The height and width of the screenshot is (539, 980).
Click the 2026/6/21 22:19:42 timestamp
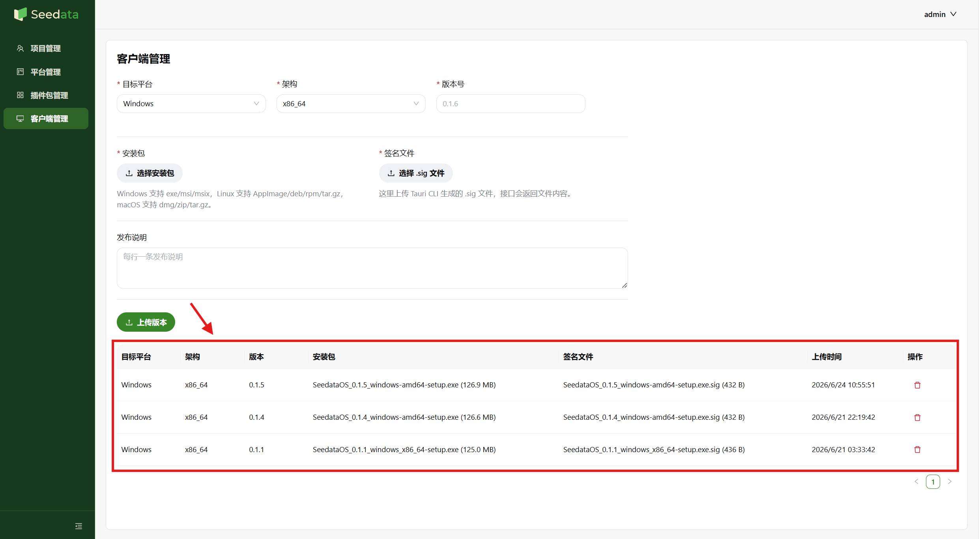tap(843, 417)
